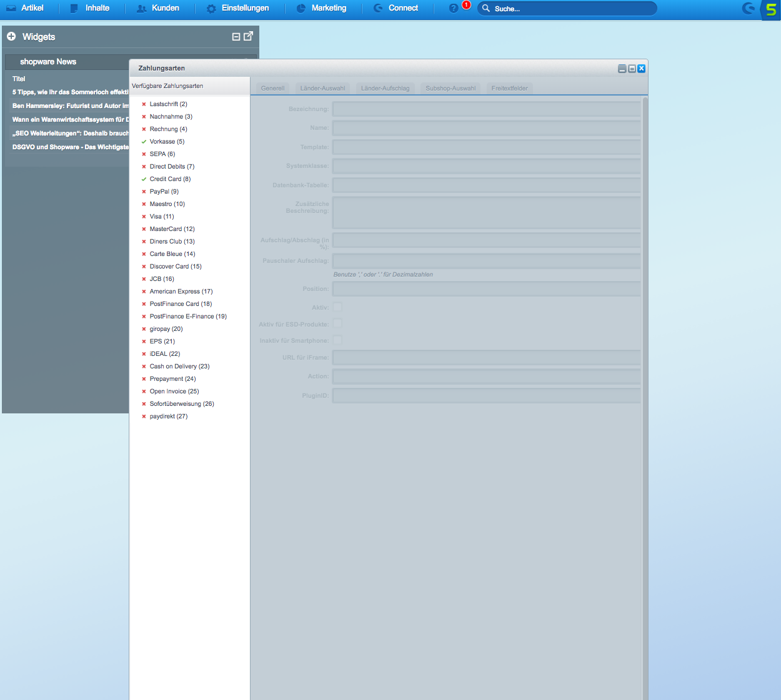Click into the Bezeichnung input field
The height and width of the screenshot is (700, 781).
coord(486,109)
